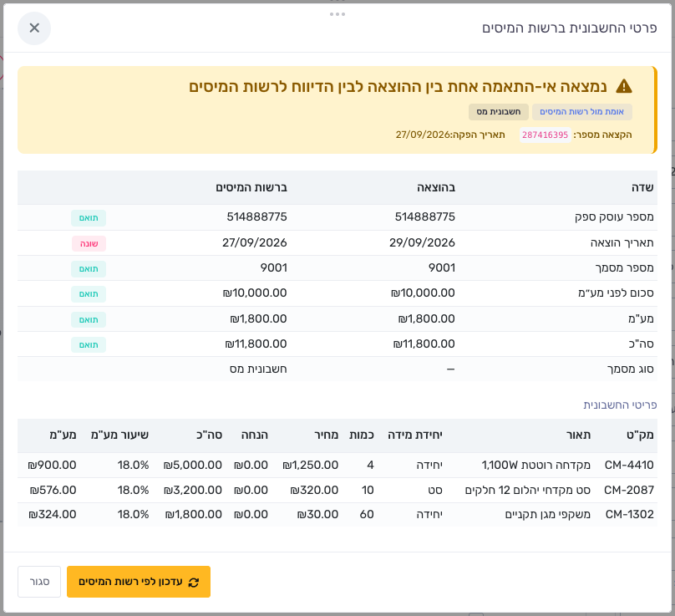Click the מק"ט column header
This screenshot has width=675, height=616.
coord(640,435)
